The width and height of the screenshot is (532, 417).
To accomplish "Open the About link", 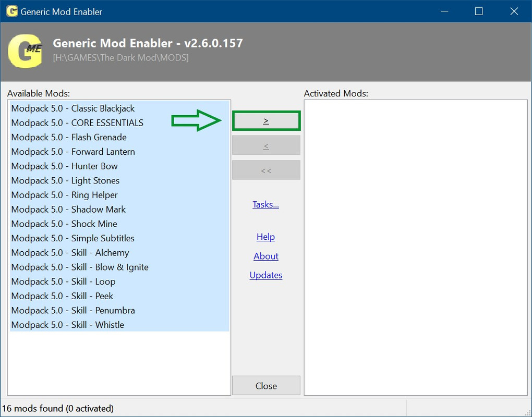I will (266, 256).
